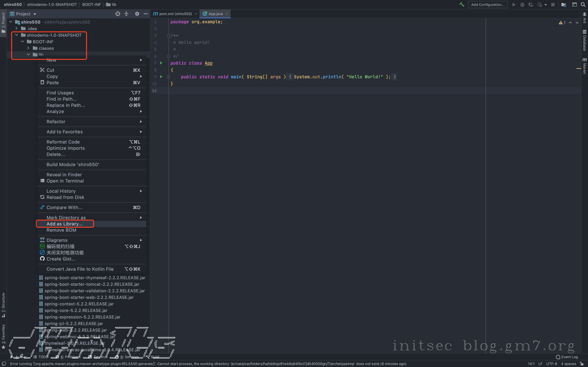Hide the Project panel with minus icon
588x367 pixels.
[x=146, y=14]
